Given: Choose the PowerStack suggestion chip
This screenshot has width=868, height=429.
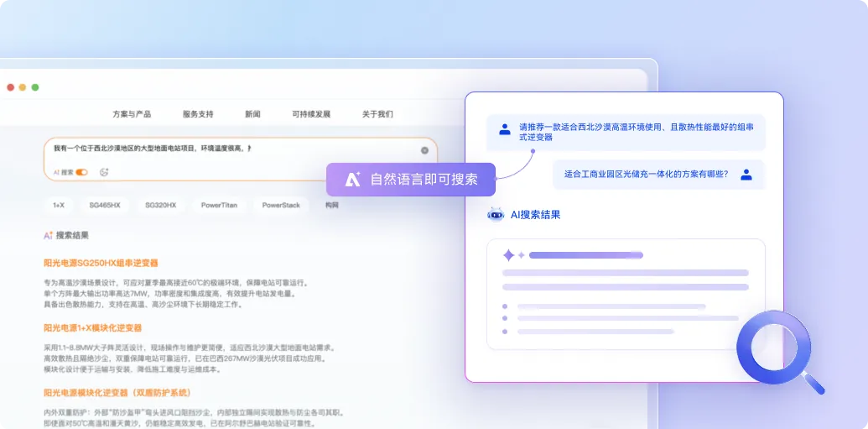Looking at the screenshot, I should pos(281,205).
